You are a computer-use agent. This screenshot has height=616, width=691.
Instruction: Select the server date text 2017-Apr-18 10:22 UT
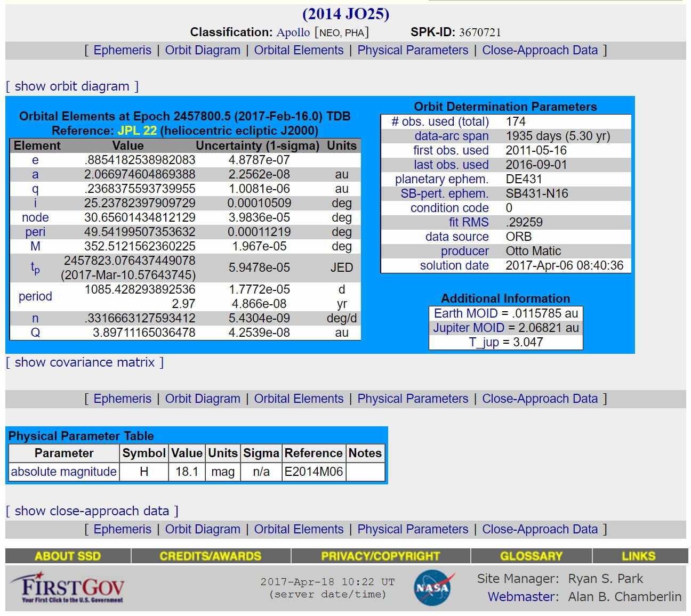pyautogui.click(x=327, y=582)
